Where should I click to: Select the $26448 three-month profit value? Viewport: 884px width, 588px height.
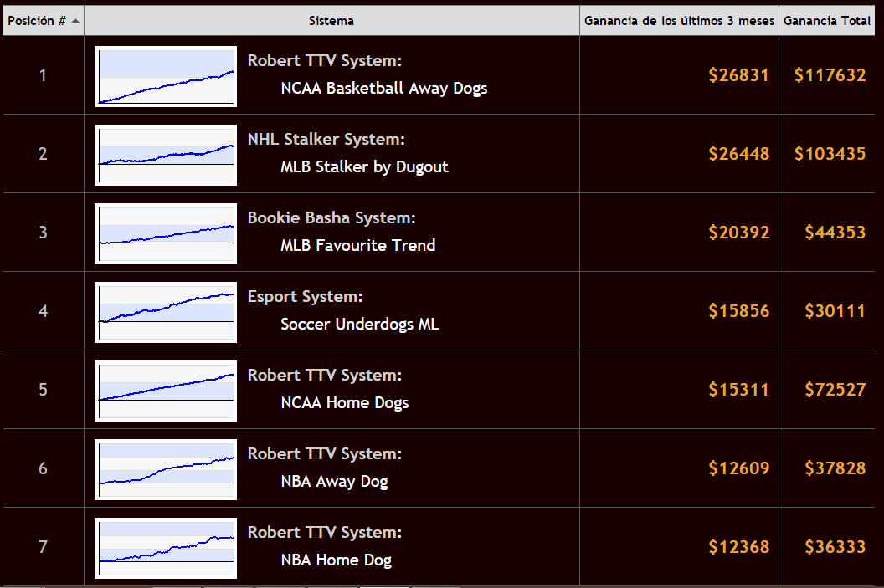point(738,154)
